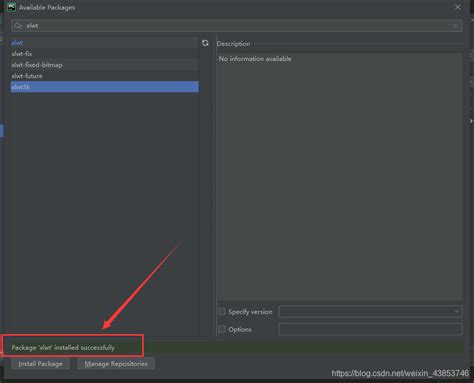Screen dimensions: 474x383
Task: Click the magnifier search icon
Action: [18, 26]
